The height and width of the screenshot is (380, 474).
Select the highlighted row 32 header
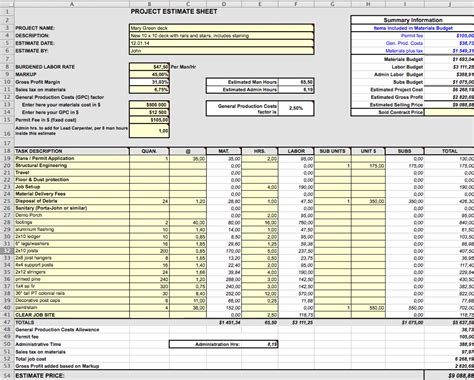(7, 251)
